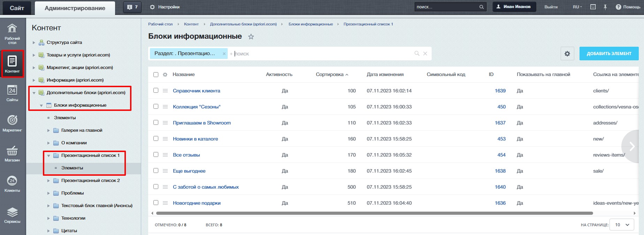Image resolution: width=644 pixels, height=235 pixels.
Task: Select all rows with header checkbox
Action: pyautogui.click(x=156, y=75)
